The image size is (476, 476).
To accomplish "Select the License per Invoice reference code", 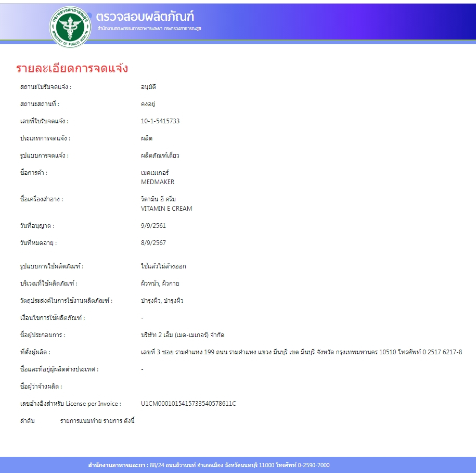I will coord(188,404).
